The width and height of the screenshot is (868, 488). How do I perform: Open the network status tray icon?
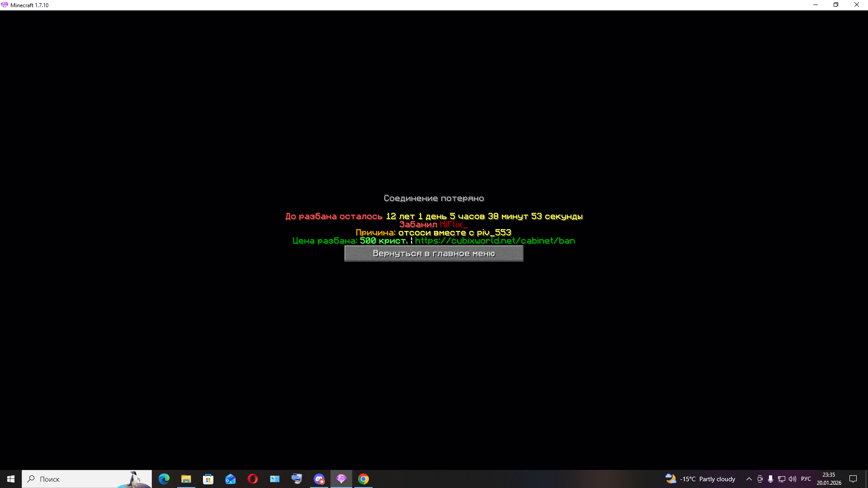pos(781,479)
